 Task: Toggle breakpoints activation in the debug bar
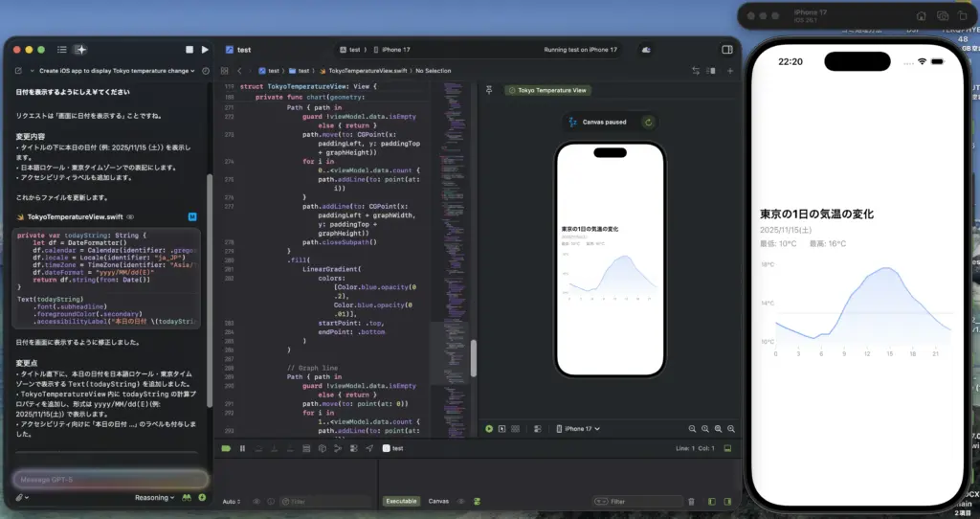(x=226, y=448)
